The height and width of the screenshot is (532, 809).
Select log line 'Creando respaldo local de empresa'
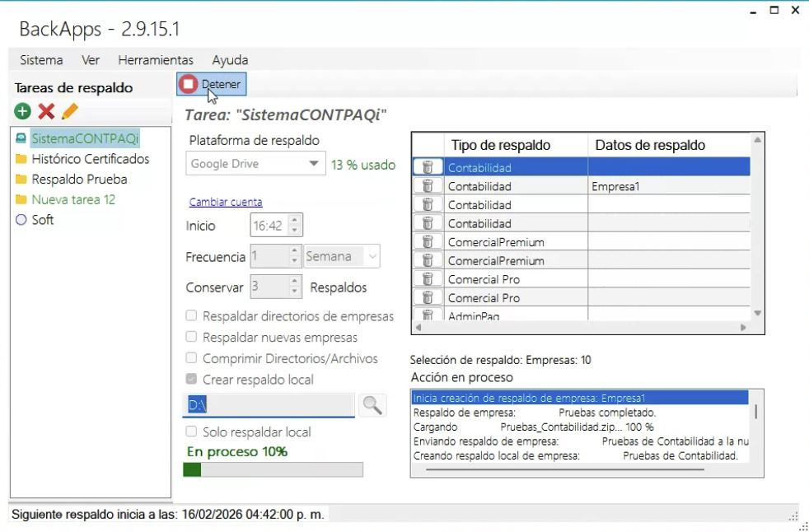click(580, 456)
